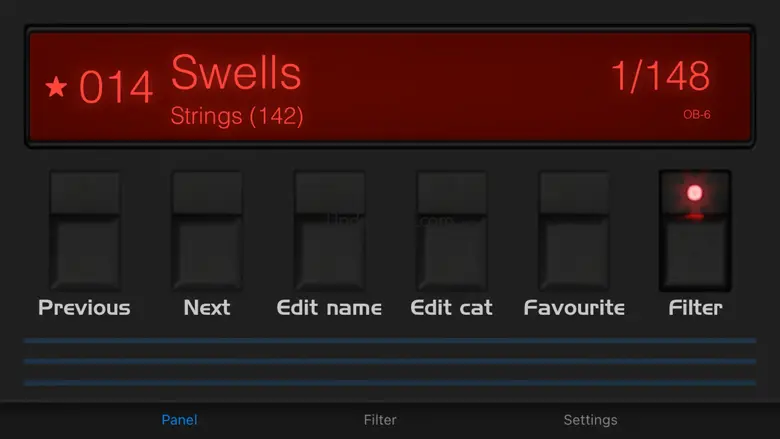Viewport: 780px width, 439px height.
Task: Toggle the Favourite rocker switch
Action: (x=575, y=231)
